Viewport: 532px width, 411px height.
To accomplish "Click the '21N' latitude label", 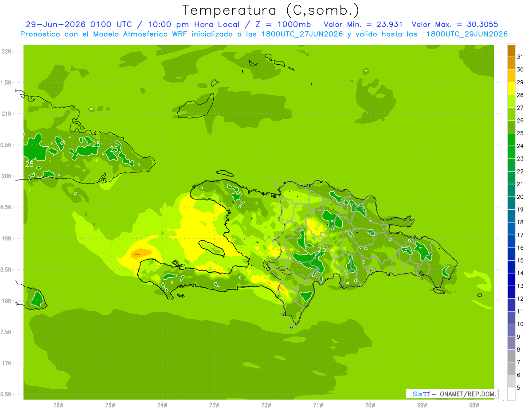I will coord(7,114).
